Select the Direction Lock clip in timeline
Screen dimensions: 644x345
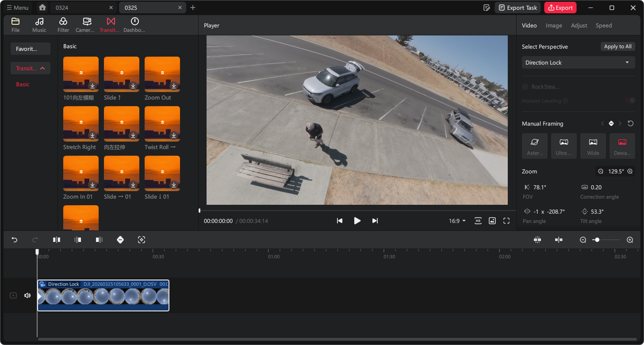[103, 295]
